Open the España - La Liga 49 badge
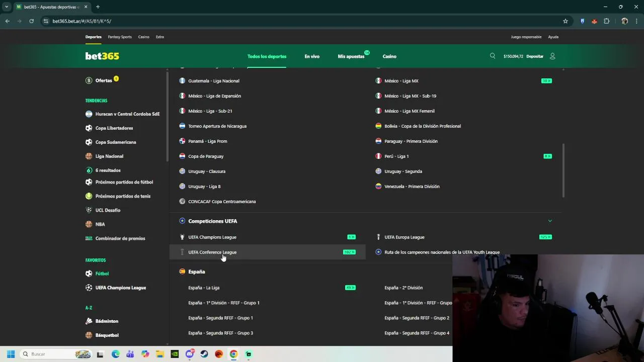The height and width of the screenshot is (362, 644). pos(350,288)
